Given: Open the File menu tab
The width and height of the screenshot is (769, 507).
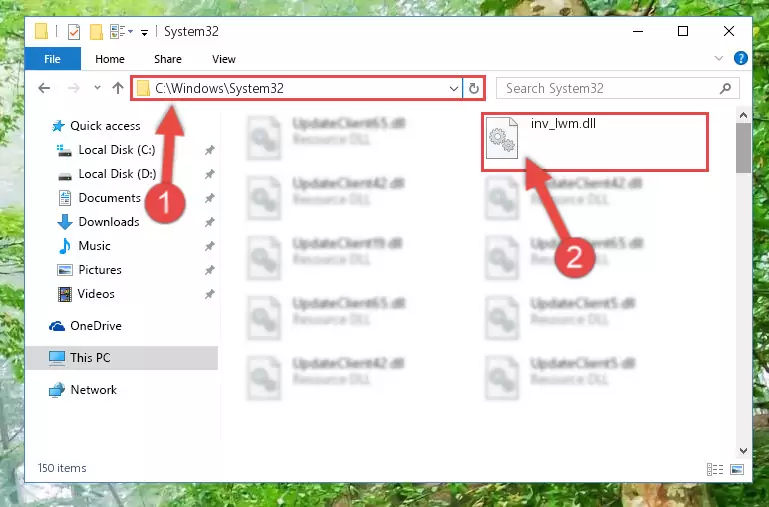Looking at the screenshot, I should [52, 59].
